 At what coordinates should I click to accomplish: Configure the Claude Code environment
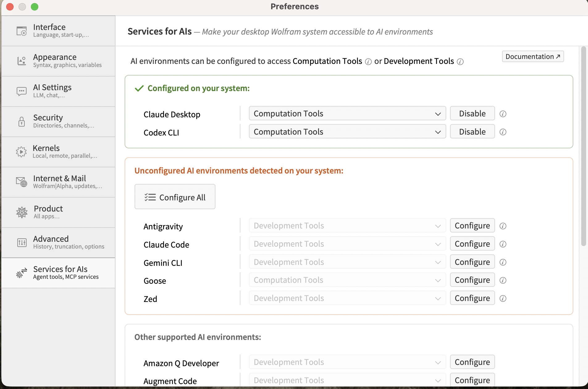(472, 244)
